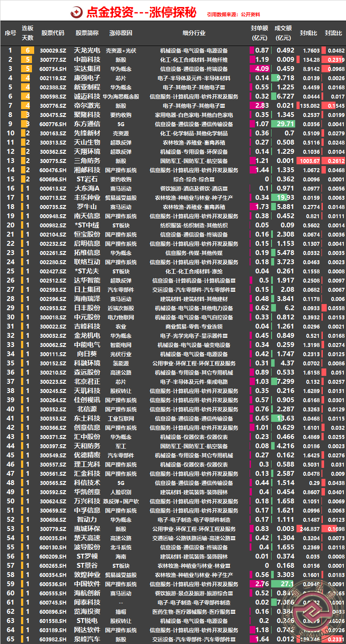Click the 股票简称 column header

87,33
